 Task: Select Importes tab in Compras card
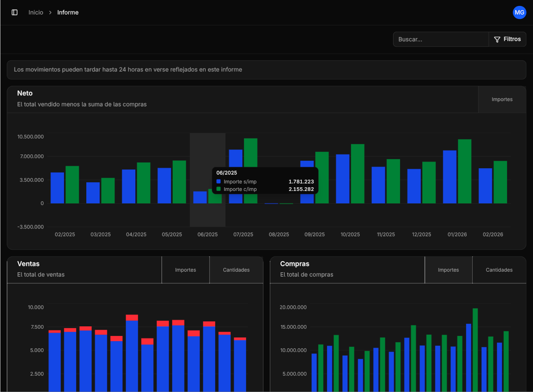(448, 270)
